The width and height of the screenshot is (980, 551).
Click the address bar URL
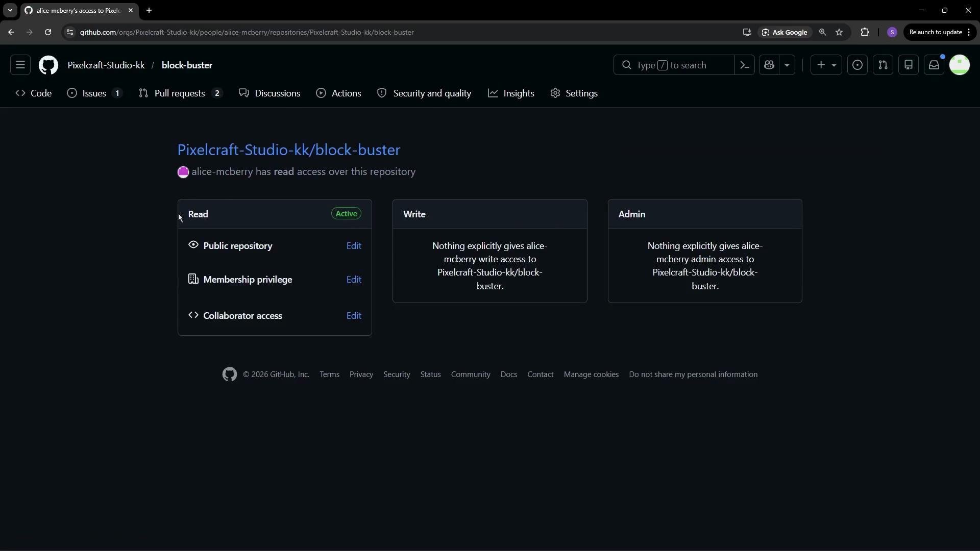(247, 32)
